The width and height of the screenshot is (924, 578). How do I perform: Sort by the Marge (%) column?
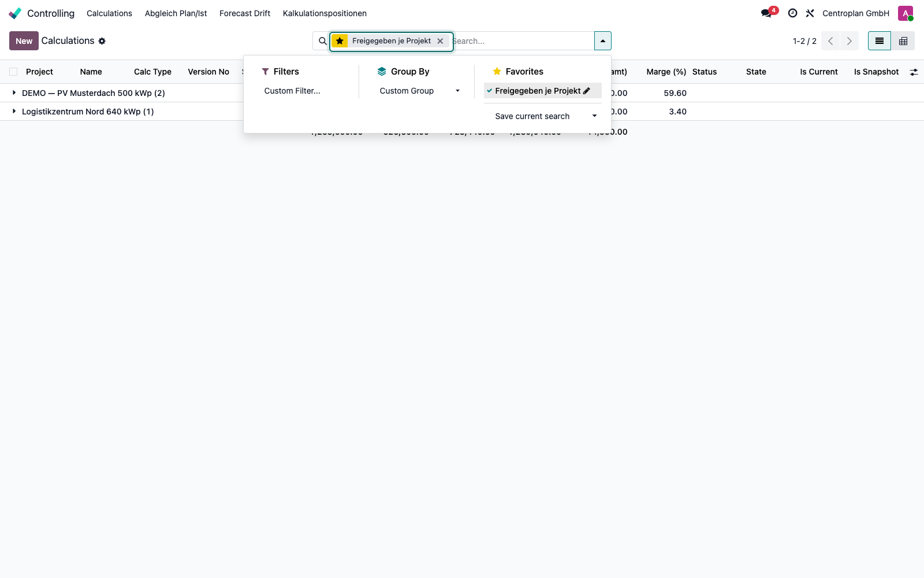point(666,72)
